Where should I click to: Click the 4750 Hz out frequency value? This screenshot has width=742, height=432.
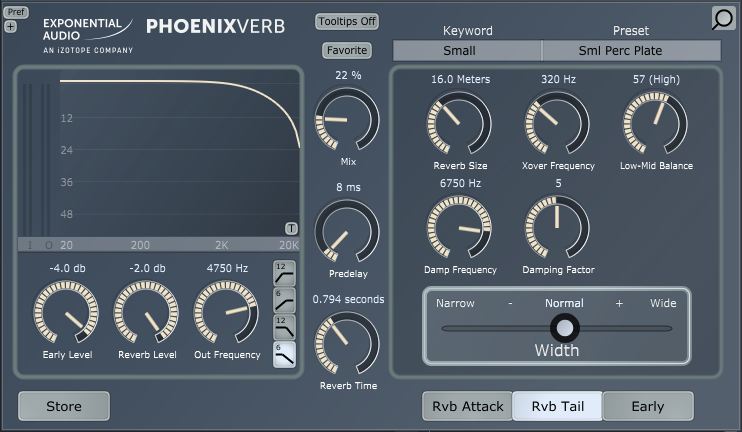tap(227, 268)
